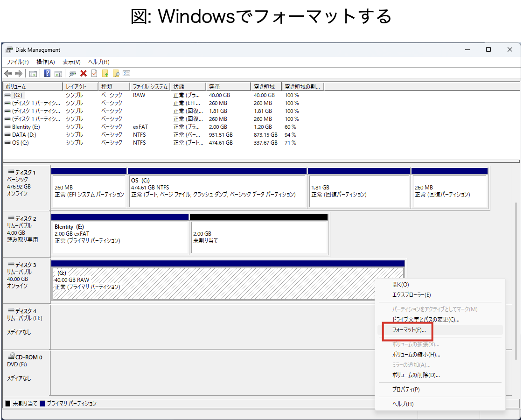Select the Blentity (E:) 2.00 GB exFAT partition
523x420 pixels.
[x=120, y=234]
